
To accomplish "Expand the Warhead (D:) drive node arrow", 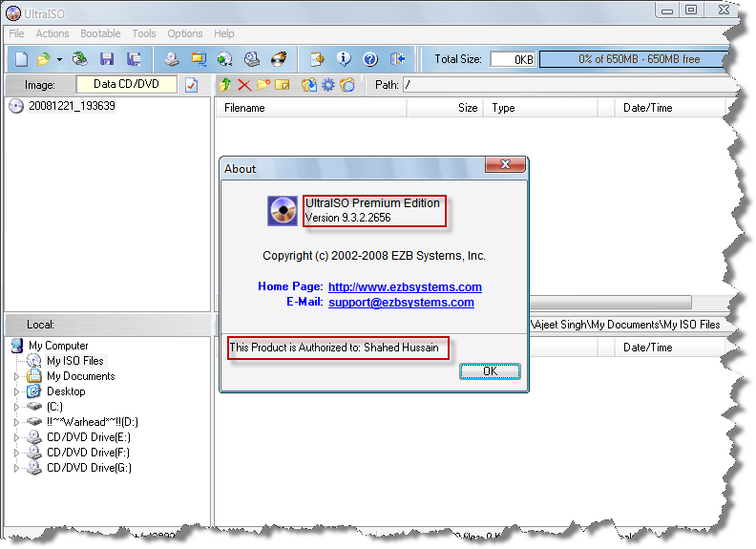I will click(16, 422).
